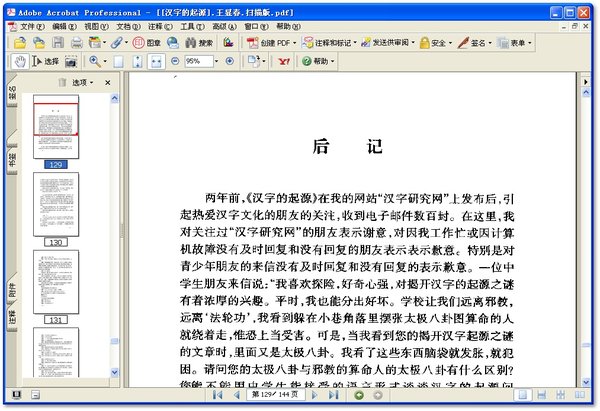Click the zoom out minus button
The image size is (600, 411).
click(x=175, y=61)
